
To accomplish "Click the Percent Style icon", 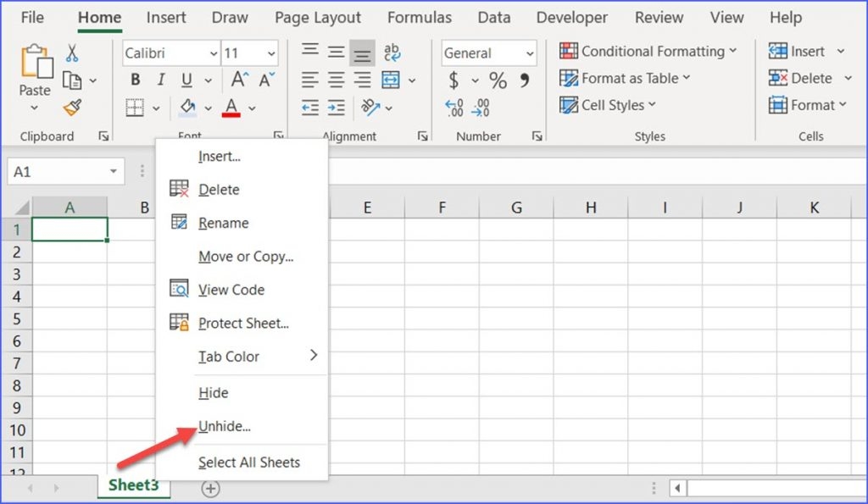I will click(x=498, y=80).
